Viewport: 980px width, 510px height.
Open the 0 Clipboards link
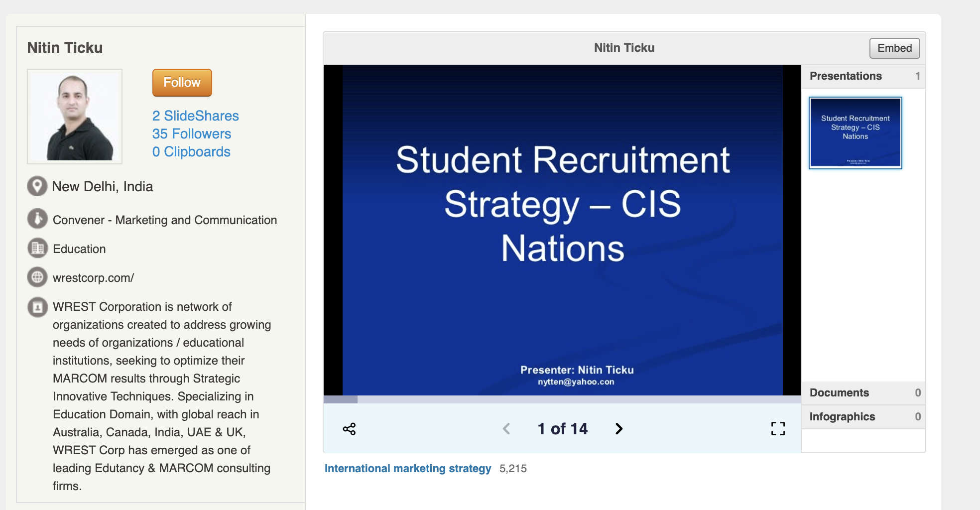coord(191,151)
